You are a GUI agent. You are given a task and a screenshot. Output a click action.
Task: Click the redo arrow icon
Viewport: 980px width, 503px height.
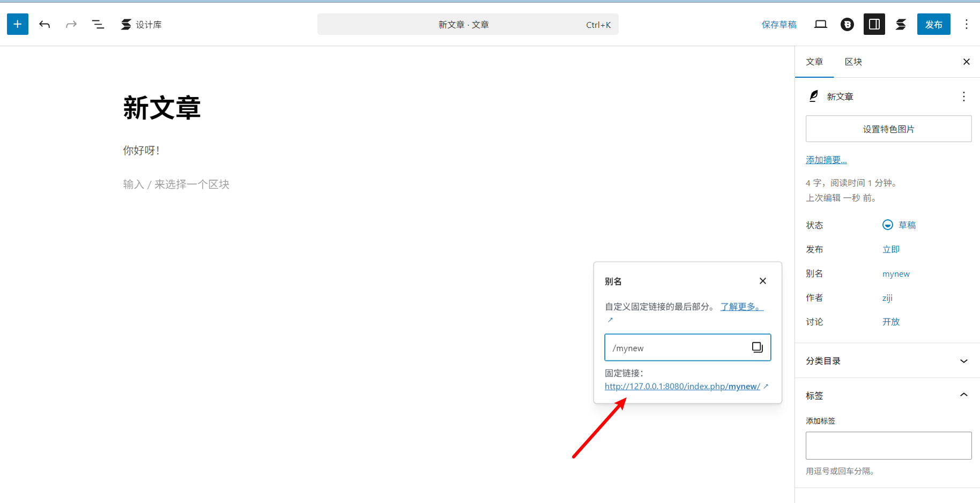tap(71, 24)
